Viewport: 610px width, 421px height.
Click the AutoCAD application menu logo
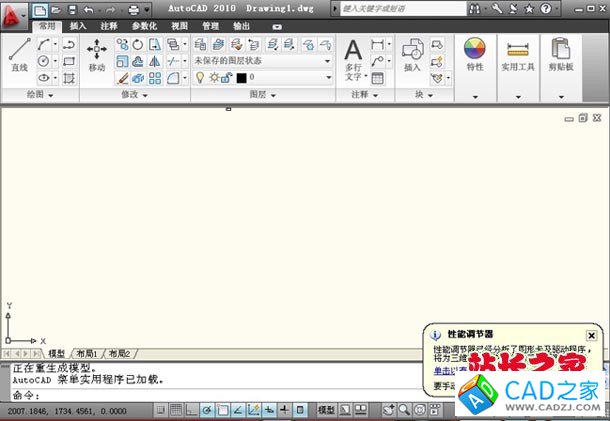click(14, 14)
